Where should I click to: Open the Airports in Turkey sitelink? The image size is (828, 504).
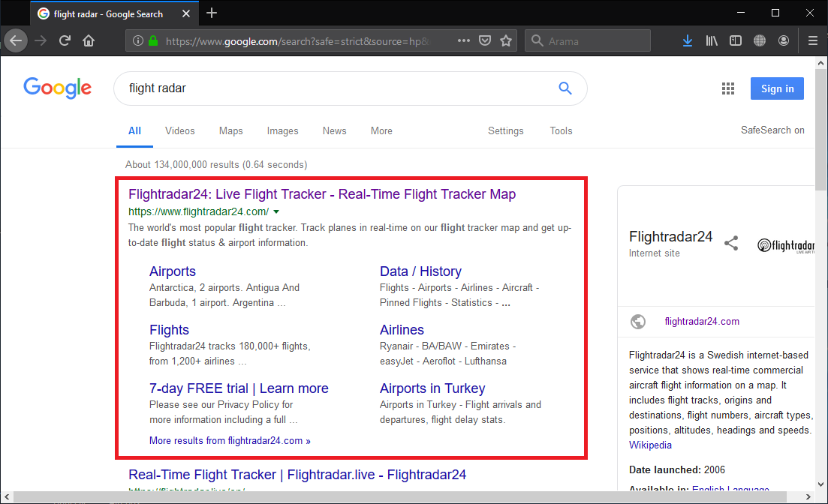[432, 388]
